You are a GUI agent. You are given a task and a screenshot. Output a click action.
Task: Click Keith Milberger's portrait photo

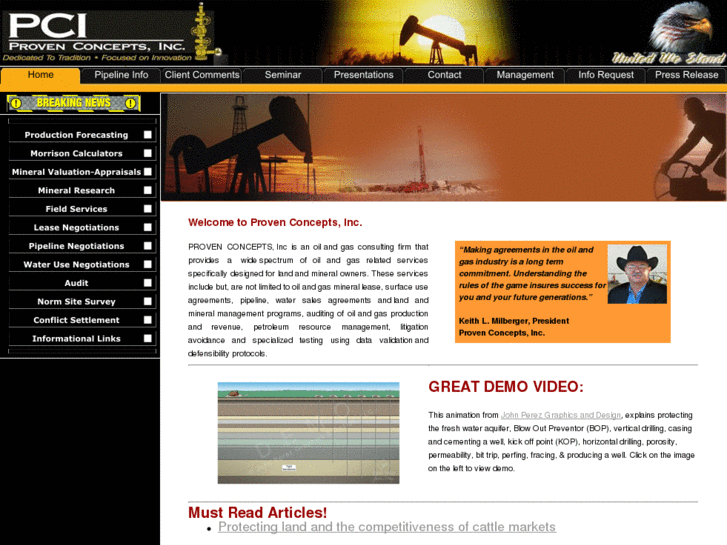tap(637, 274)
